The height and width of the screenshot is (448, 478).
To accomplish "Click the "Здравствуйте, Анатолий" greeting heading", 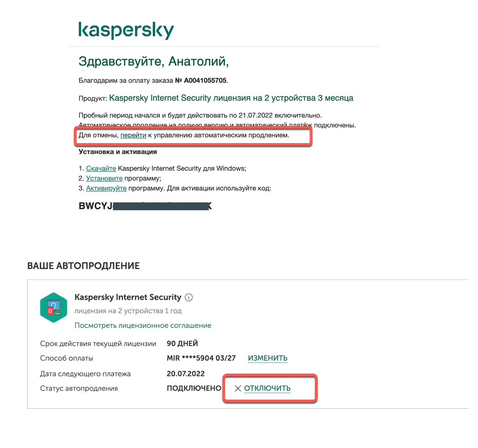I will tap(154, 61).
